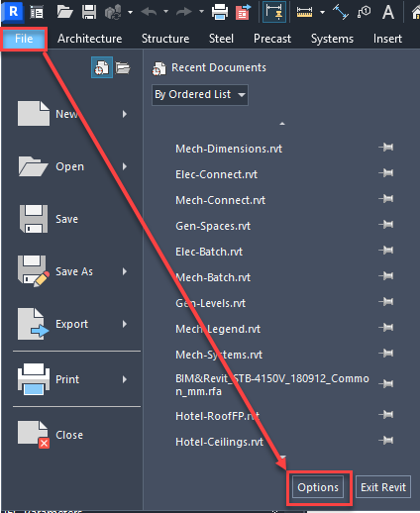Pin Mech-Dimensions.rvt to the recent list
Image resolution: width=420 pixels, height=513 pixels.
point(386,148)
